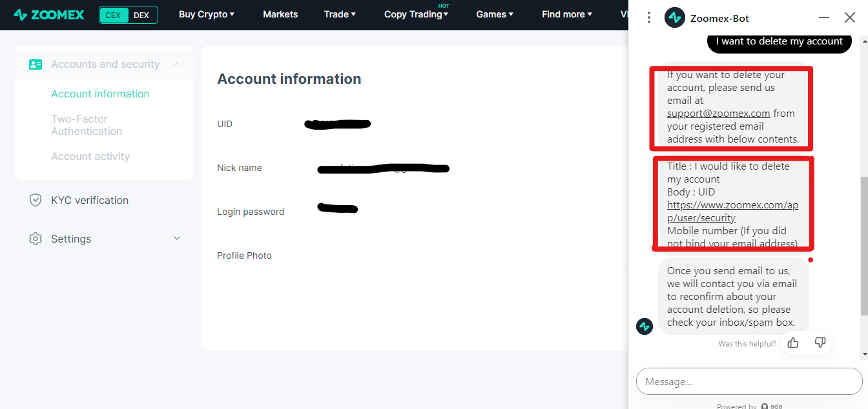This screenshot has width=868, height=409.
Task: Open the chat options three-dot menu
Action: tap(649, 18)
